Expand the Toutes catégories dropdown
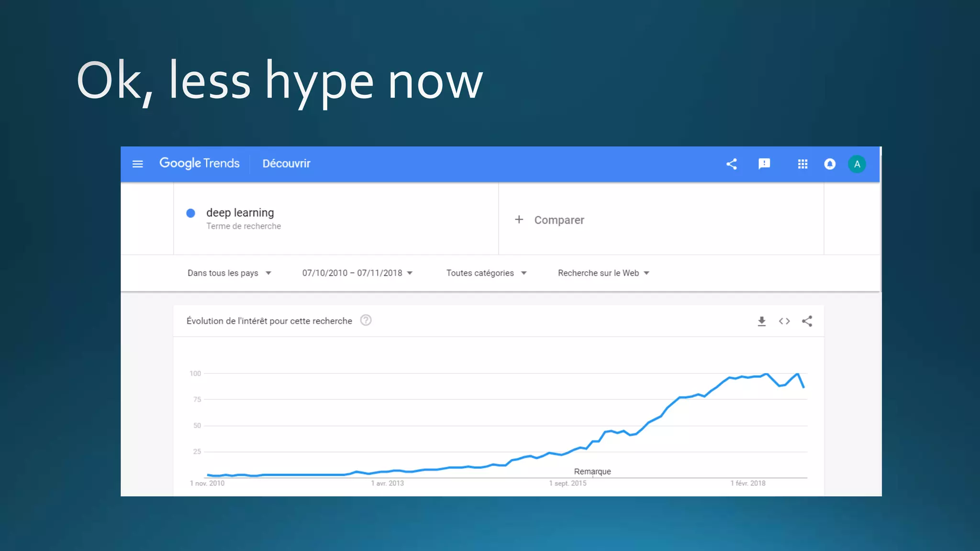Screen dimensions: 980x551 coord(486,273)
